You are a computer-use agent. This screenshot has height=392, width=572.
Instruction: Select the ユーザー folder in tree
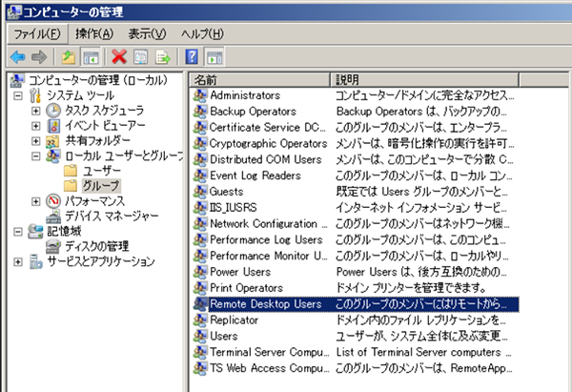[102, 171]
